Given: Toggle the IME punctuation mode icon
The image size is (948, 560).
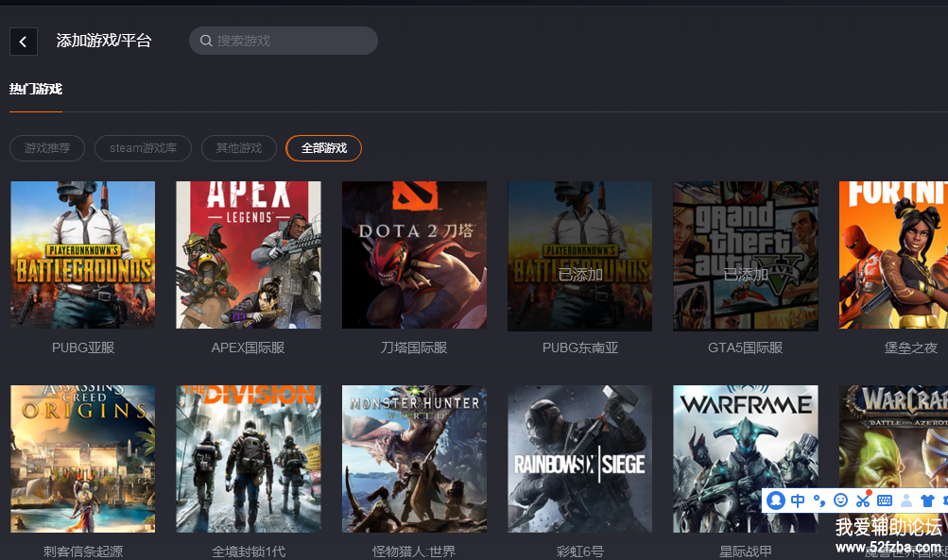Looking at the screenshot, I should 819,501.
